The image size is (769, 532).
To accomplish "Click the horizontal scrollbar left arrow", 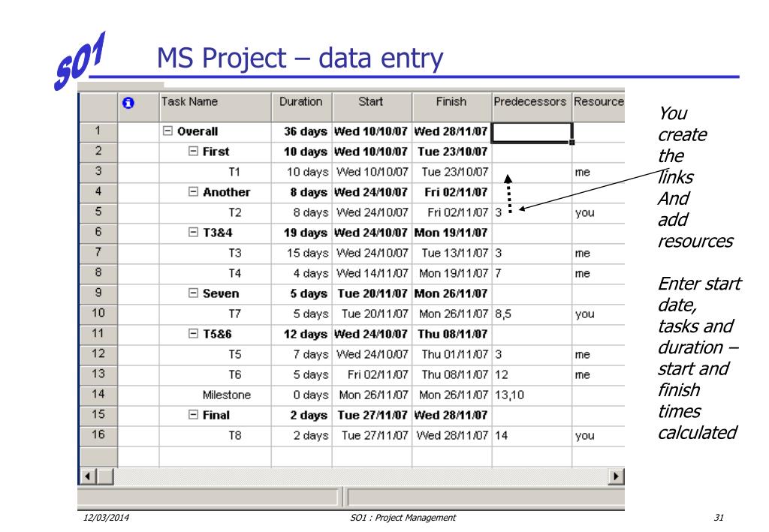I will (x=87, y=476).
